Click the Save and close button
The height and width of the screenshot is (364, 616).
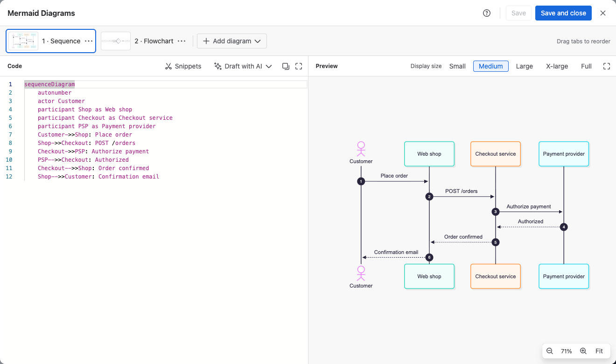click(563, 13)
